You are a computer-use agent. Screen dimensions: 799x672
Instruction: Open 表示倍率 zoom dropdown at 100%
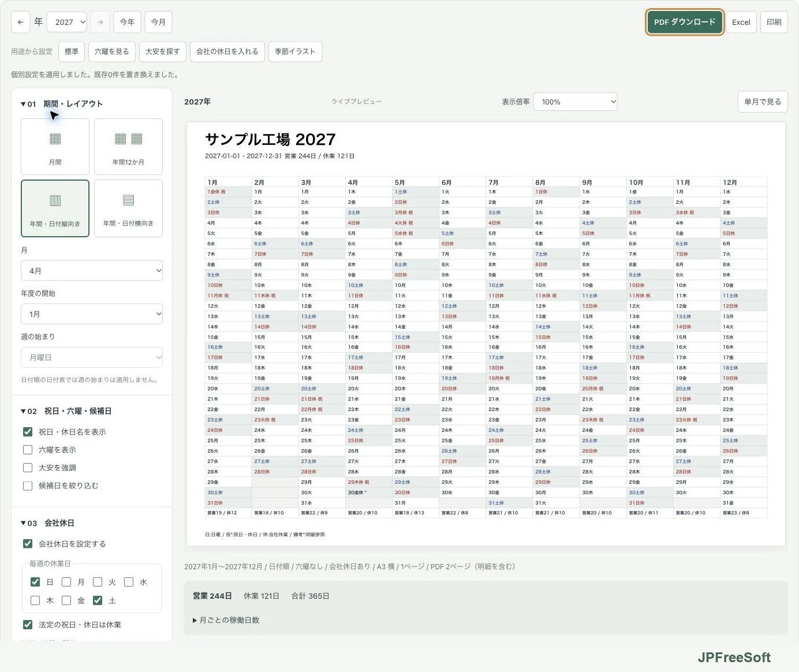pos(576,102)
